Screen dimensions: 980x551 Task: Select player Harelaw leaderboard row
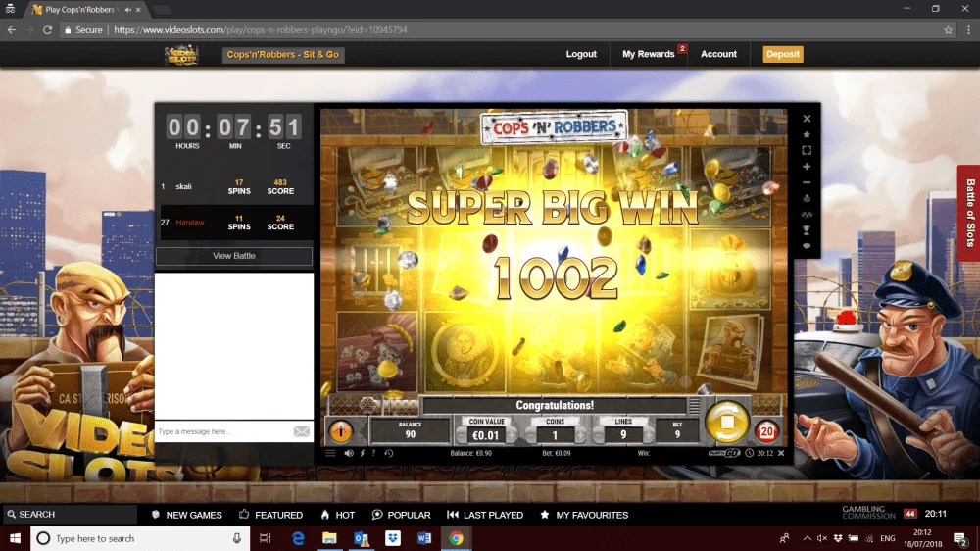[x=235, y=222]
